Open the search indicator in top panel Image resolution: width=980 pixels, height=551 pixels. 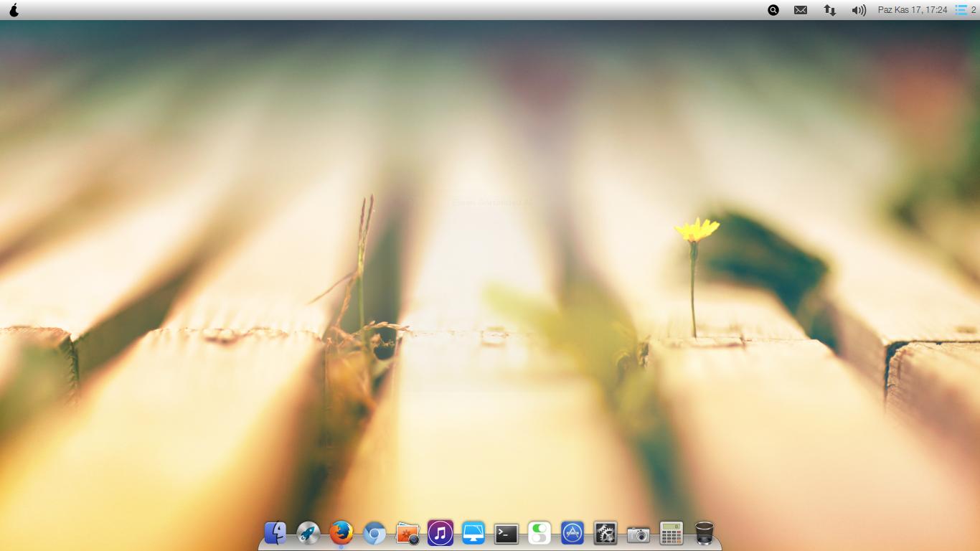(x=773, y=10)
